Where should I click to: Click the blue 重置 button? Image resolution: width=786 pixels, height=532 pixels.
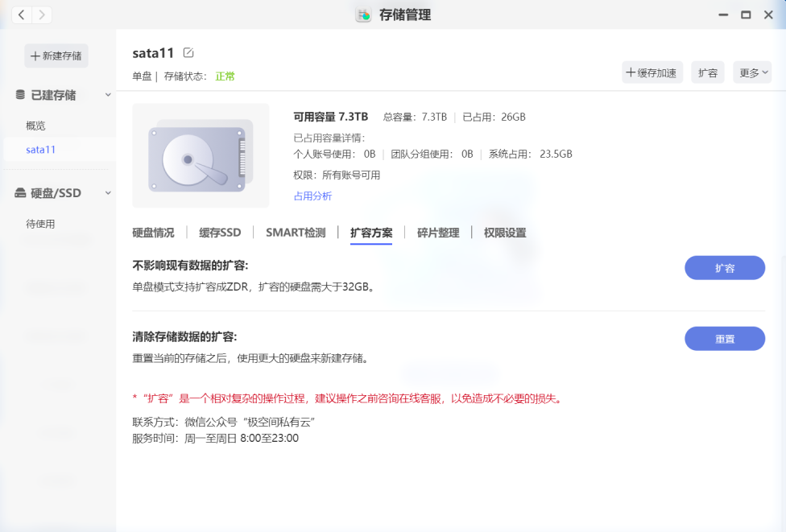725,339
